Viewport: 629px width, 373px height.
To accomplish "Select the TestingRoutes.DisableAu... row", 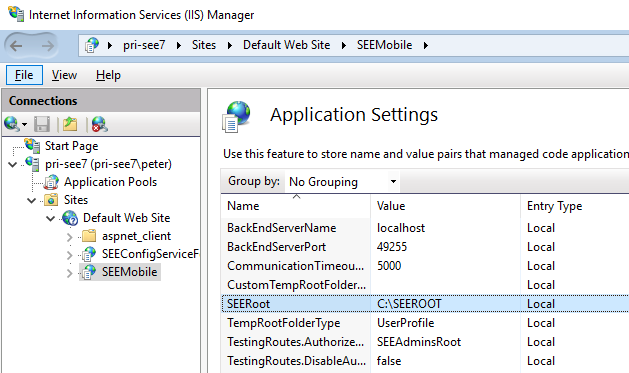I will (x=425, y=361).
